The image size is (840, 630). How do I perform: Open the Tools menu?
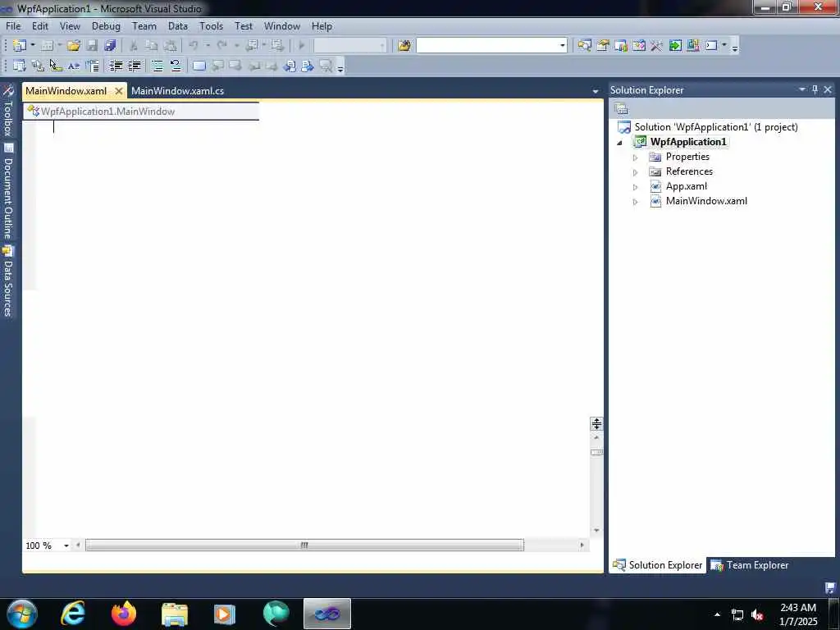pyautogui.click(x=211, y=25)
